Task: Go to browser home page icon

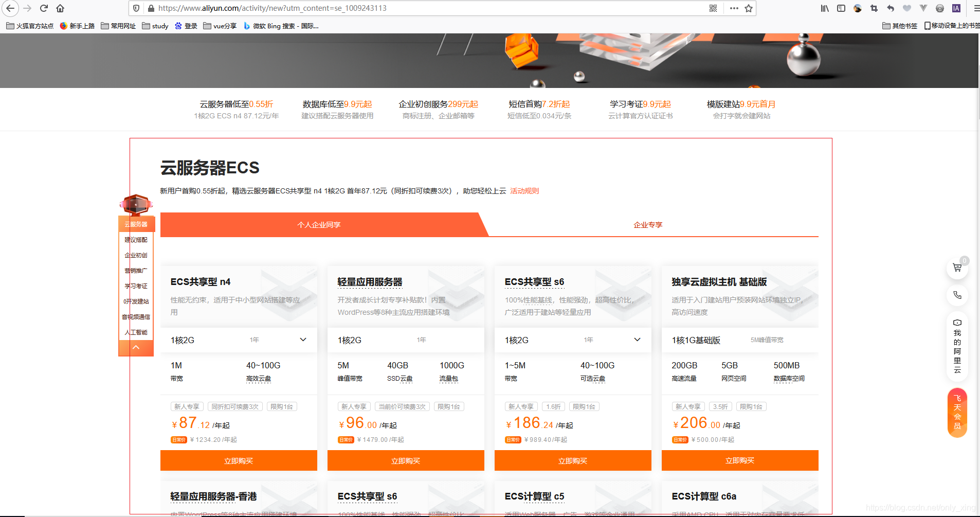Action: (60, 8)
